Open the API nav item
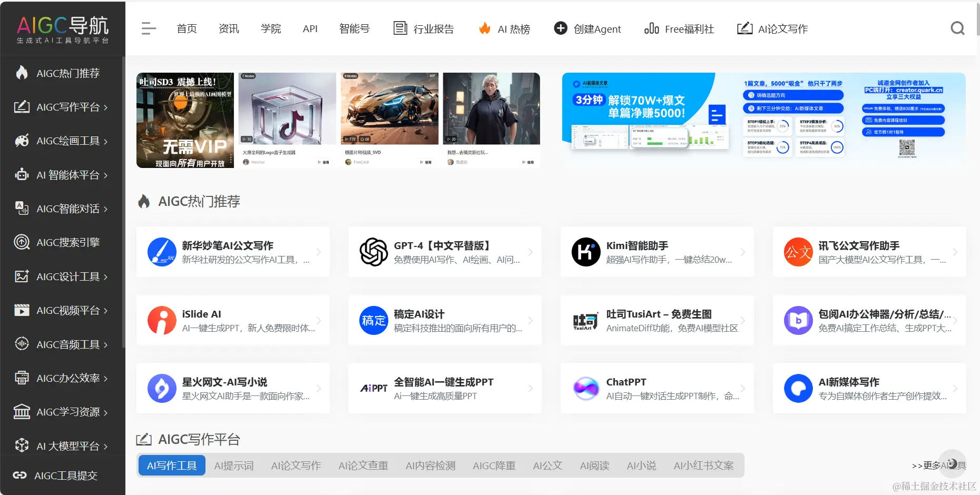Image resolution: width=980 pixels, height=495 pixels. pyautogui.click(x=310, y=28)
